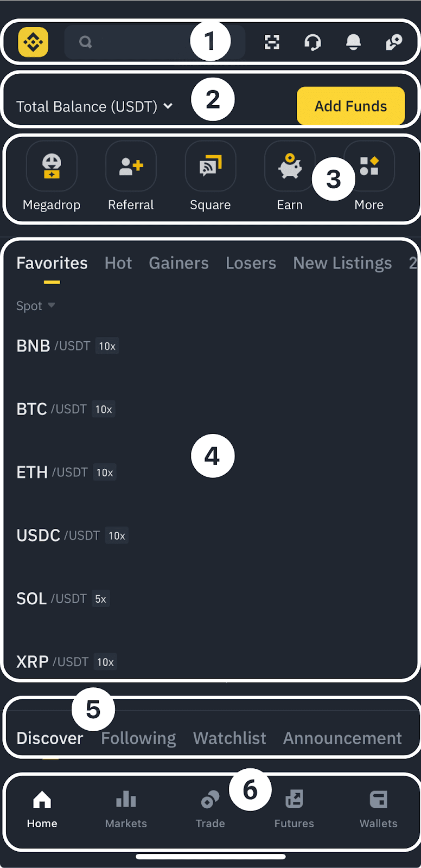Click the Add Funds button

(350, 106)
